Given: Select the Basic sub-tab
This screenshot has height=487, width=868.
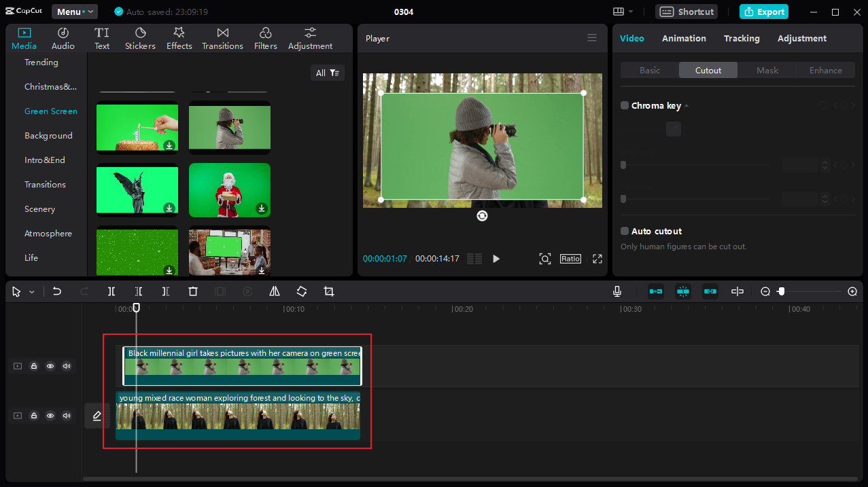Looking at the screenshot, I should pos(650,70).
